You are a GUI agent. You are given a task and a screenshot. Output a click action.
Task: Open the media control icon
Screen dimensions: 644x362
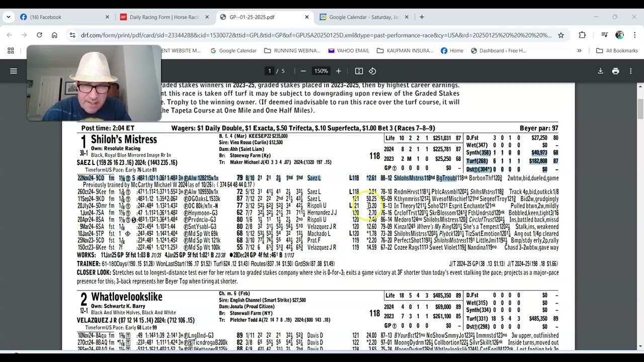605,35
